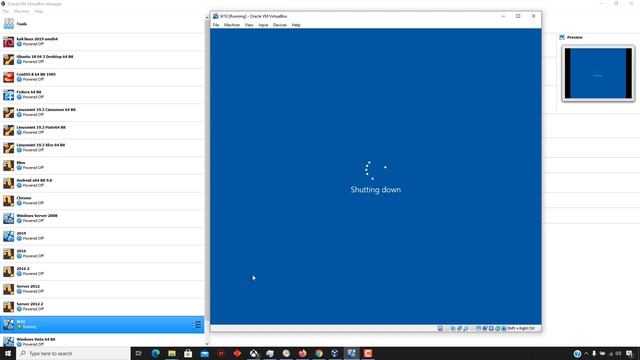This screenshot has height=360, width=640.
Task: Select the Linuxmint 19.2 Mate VM
Action: [102, 130]
